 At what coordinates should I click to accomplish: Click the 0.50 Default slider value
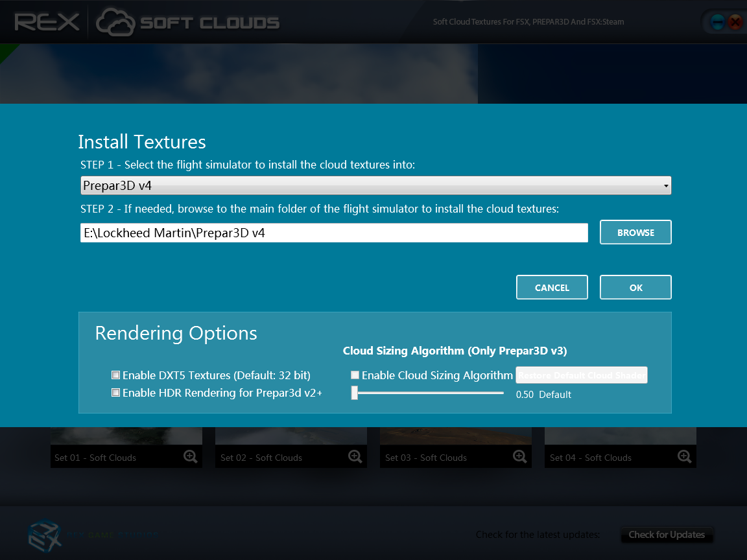(543, 395)
